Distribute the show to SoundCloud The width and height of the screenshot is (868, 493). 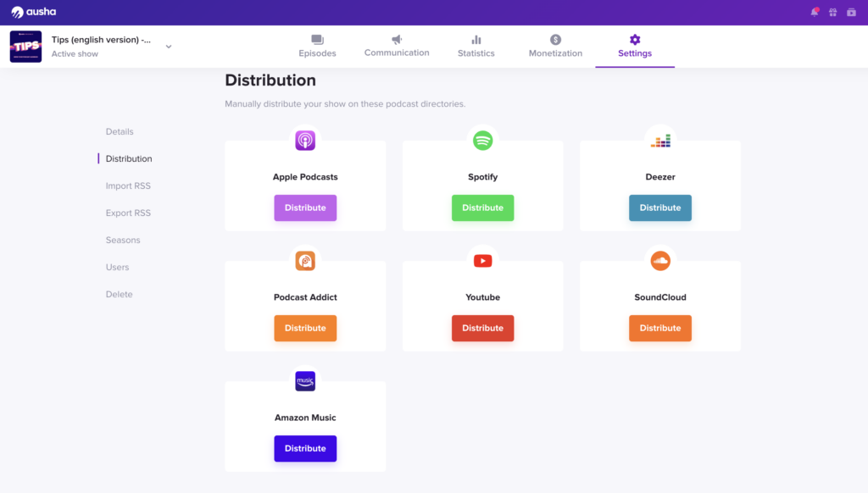660,328
